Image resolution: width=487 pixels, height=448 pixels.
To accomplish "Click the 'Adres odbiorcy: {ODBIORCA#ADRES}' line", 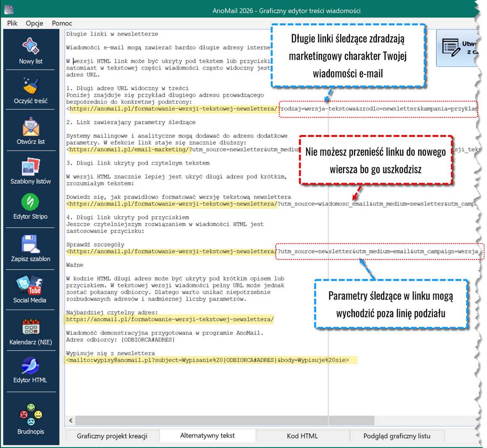I will 120,340.
